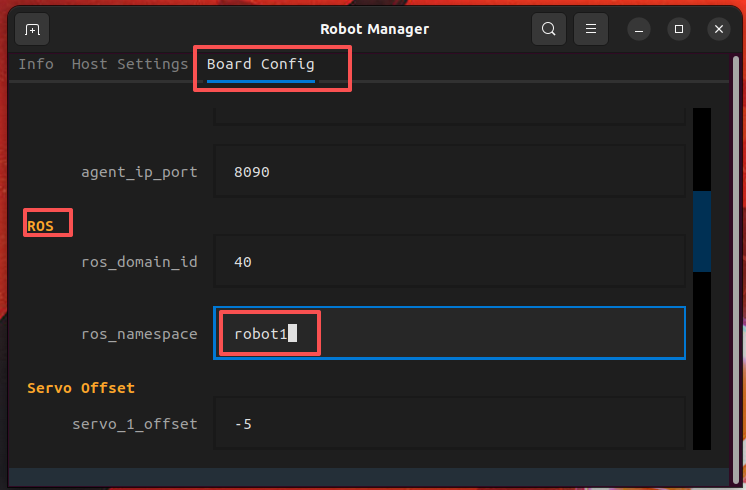The height and width of the screenshot is (490, 746).
Task: Click the Robot Manager window title
Action: click(x=374, y=29)
